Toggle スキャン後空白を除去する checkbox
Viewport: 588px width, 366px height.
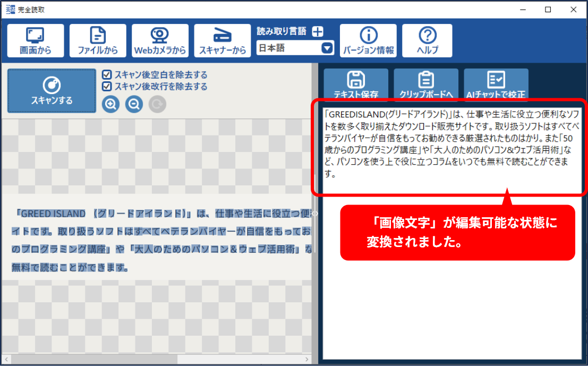107,74
